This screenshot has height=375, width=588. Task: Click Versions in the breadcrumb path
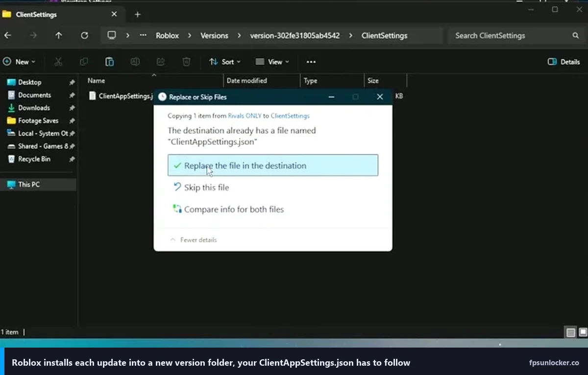(214, 35)
